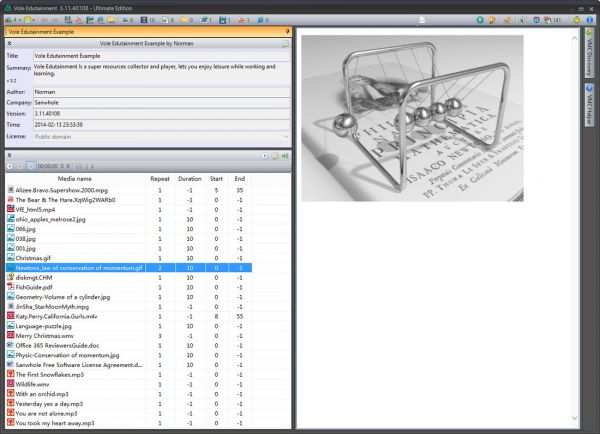Click the green-blue flag icon in the top toolbar
Viewport: 600px width, 434px height.
click(x=90, y=20)
